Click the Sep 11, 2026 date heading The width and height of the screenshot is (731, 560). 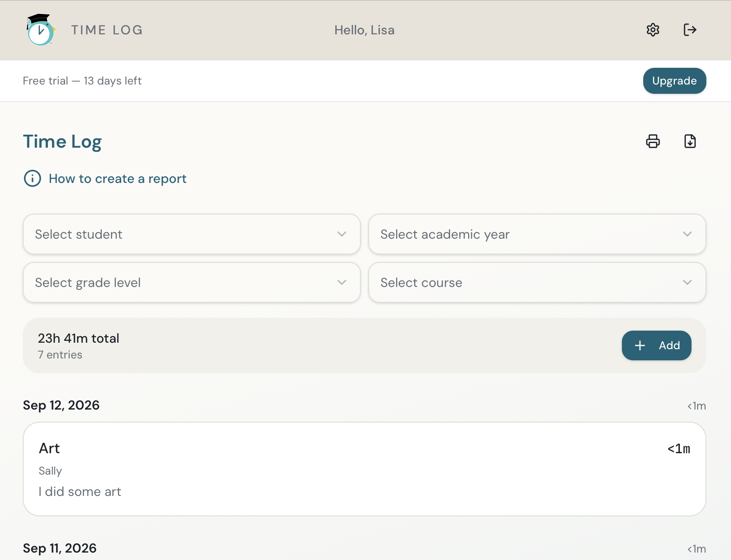pyautogui.click(x=60, y=548)
